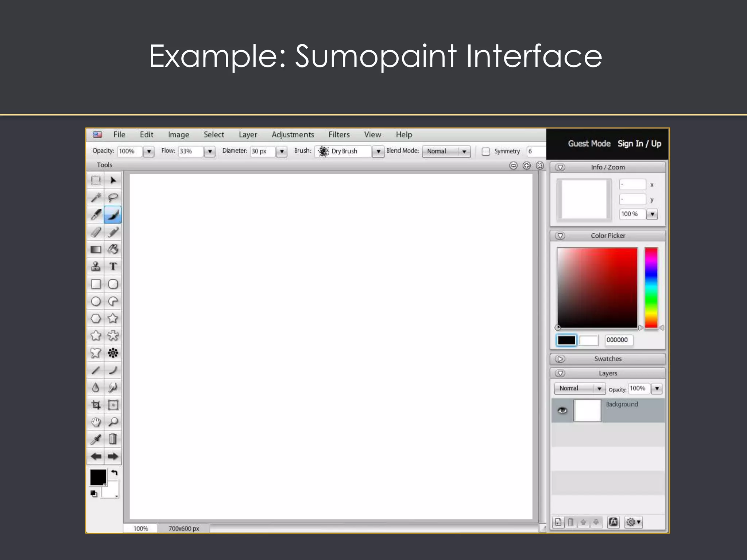Click the Sign In / Up link
The height and width of the screenshot is (560, 747).
(639, 144)
